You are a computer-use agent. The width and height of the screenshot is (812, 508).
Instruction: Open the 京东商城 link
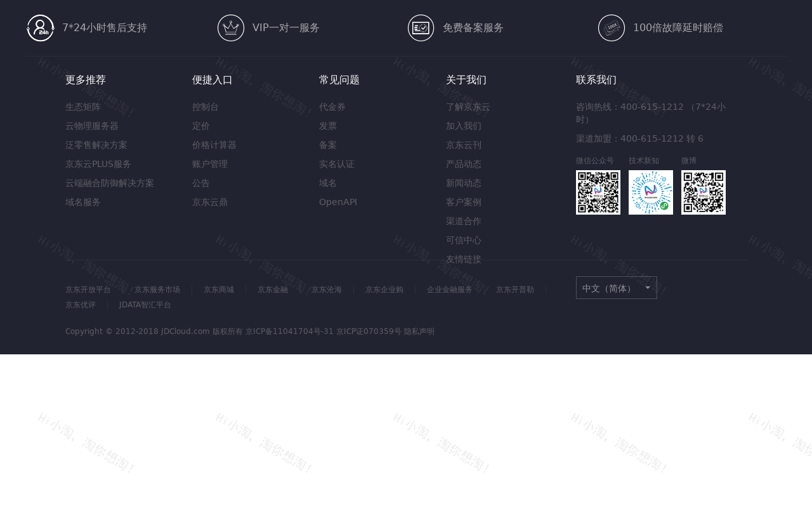pos(218,289)
